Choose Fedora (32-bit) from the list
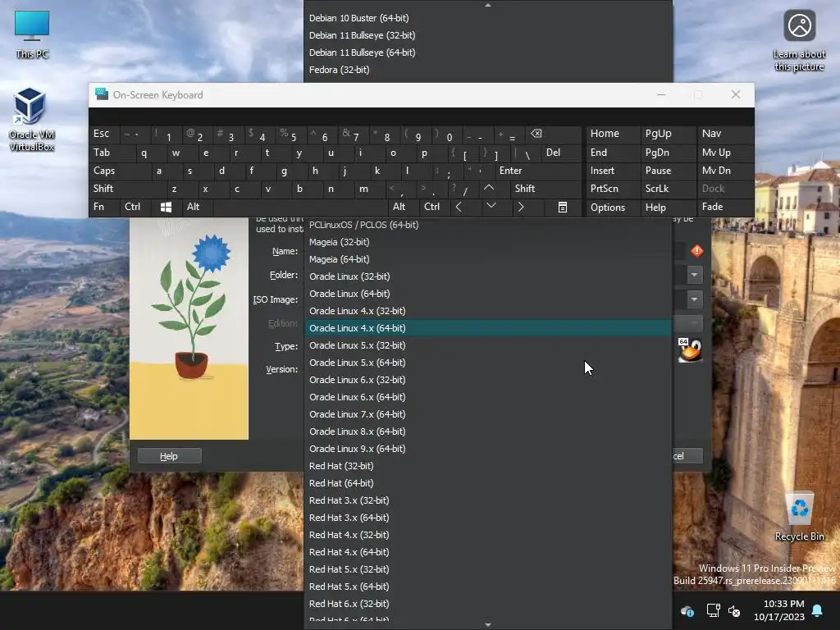The width and height of the screenshot is (840, 630). click(487, 70)
